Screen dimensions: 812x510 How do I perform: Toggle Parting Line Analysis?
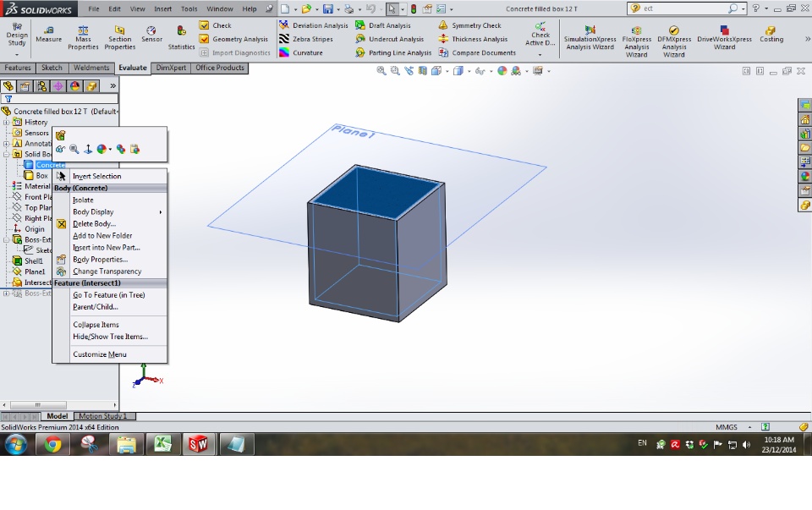(393, 52)
